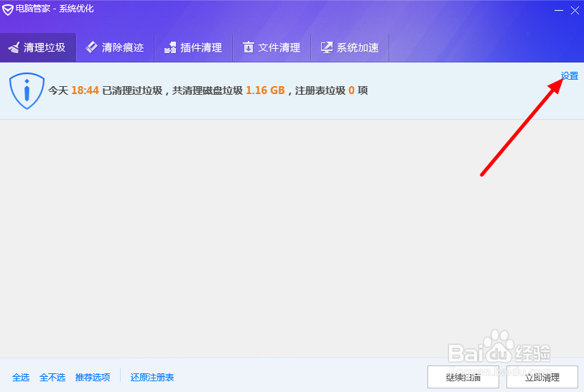
Task: Click the 全选 link
Action: [x=21, y=378]
